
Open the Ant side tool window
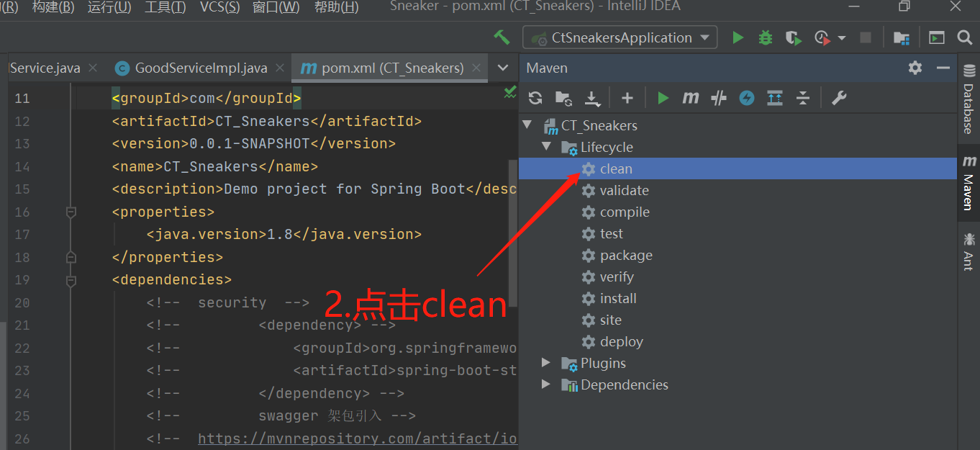pyautogui.click(x=968, y=251)
